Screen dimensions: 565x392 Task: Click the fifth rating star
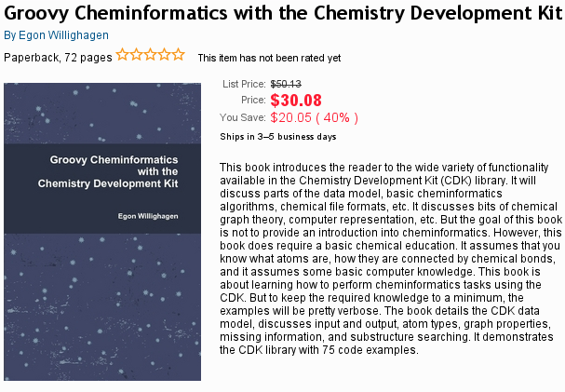(x=178, y=54)
